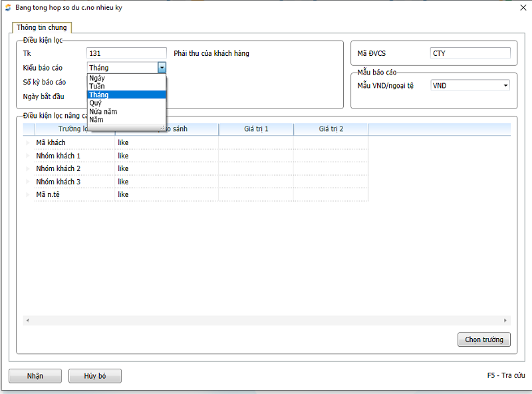Click Giá trị 1 cell for Mã n.tệ
Image resolution: width=532 pixels, height=394 pixels.
[x=256, y=194]
